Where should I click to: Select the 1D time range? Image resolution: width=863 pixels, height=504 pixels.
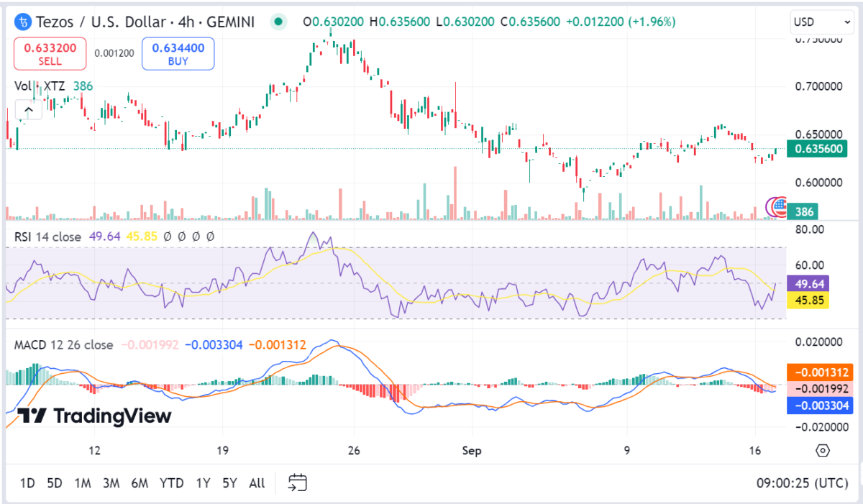[27, 483]
